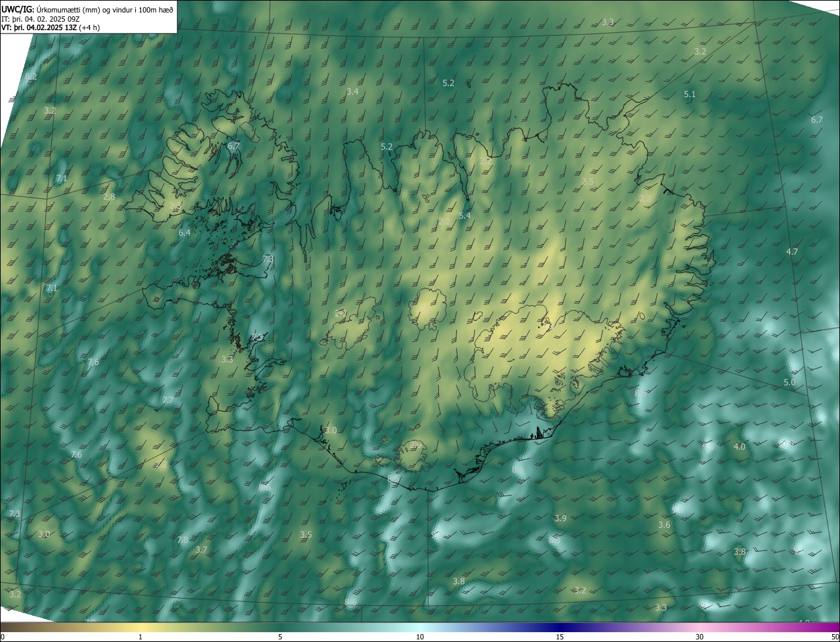Image resolution: width=840 pixels, height=642 pixels.
Task: Click the 7.8 value label on map
Action: pos(182,540)
